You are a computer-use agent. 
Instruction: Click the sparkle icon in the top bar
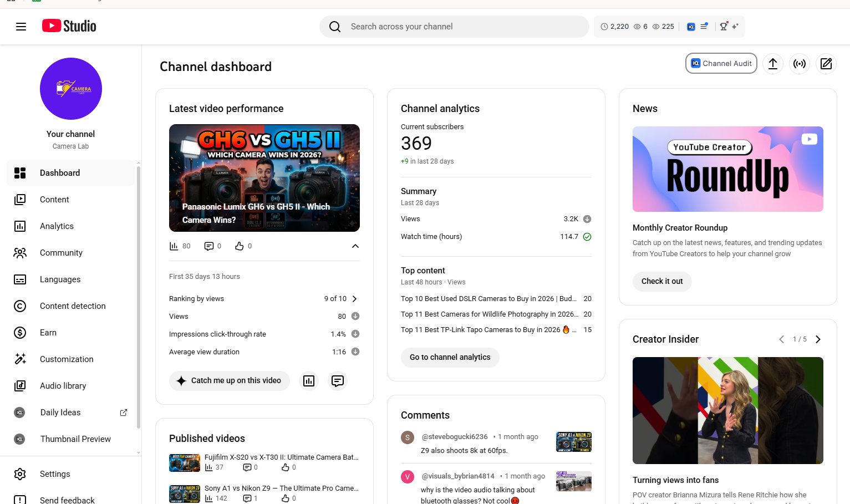(735, 26)
